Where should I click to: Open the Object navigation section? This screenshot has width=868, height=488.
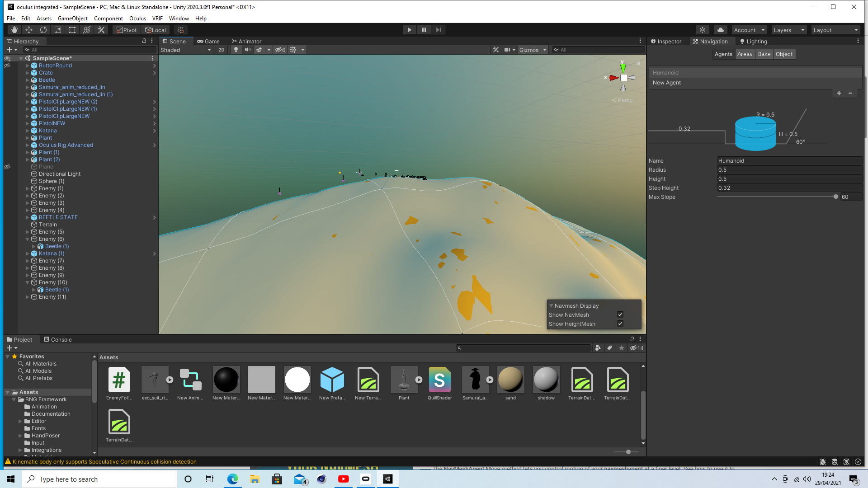pos(784,54)
